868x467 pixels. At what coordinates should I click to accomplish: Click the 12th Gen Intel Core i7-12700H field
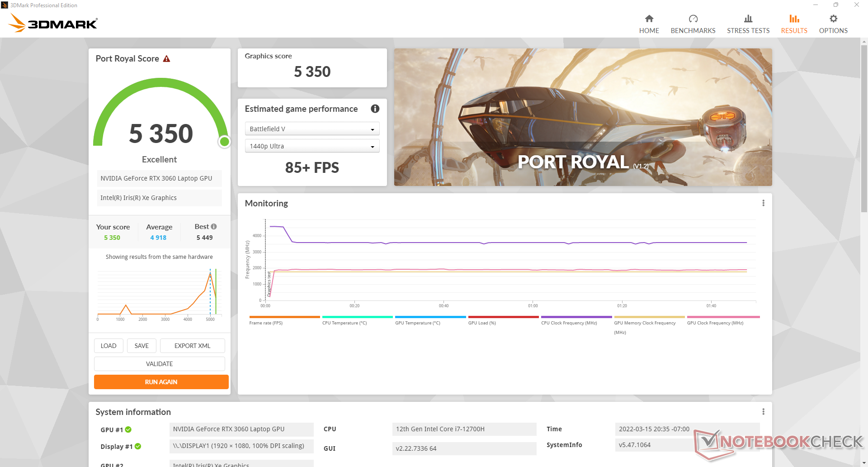click(x=464, y=429)
